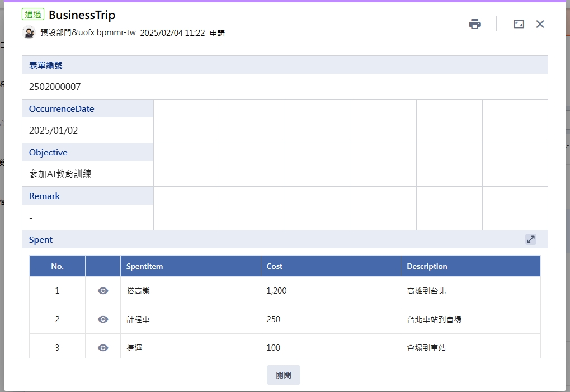Click the 通過 status badge
Viewport: 570px width, 392px height.
pos(33,15)
